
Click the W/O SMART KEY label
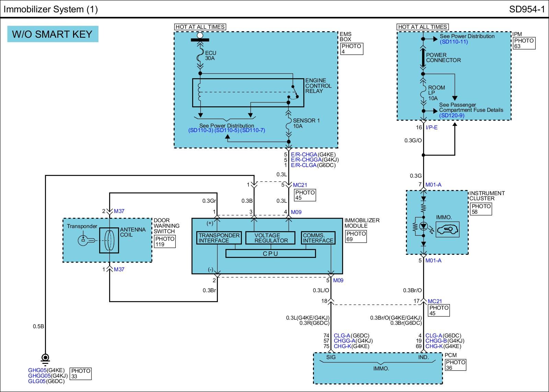pos(52,34)
